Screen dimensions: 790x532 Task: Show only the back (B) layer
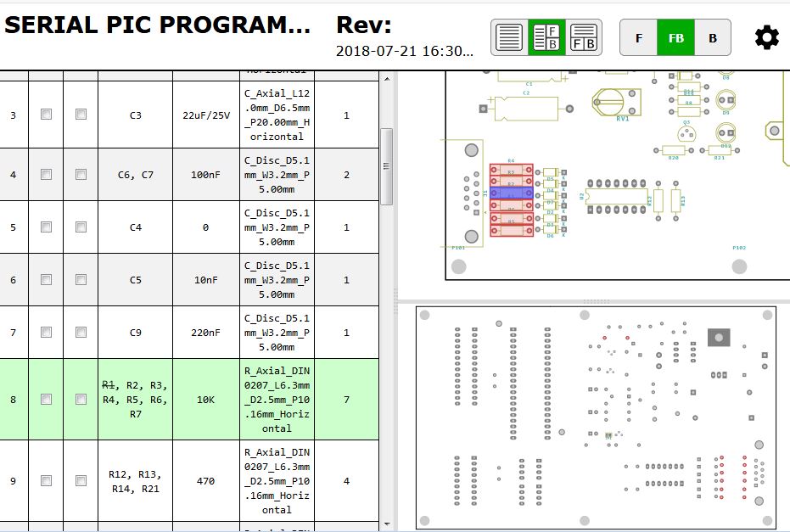tap(711, 37)
